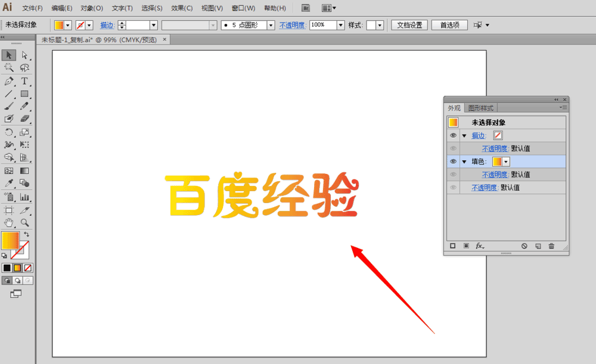Select the Lasso tool

24,68
